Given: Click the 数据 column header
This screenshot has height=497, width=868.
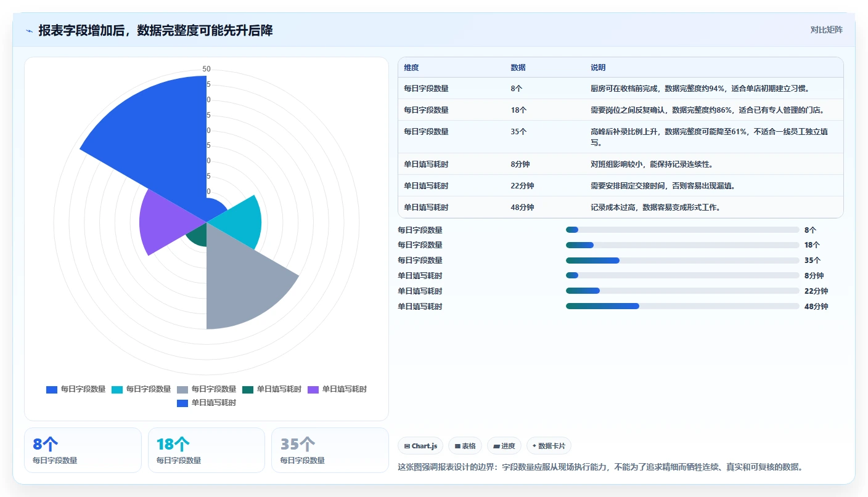Looking at the screenshot, I should pos(518,68).
